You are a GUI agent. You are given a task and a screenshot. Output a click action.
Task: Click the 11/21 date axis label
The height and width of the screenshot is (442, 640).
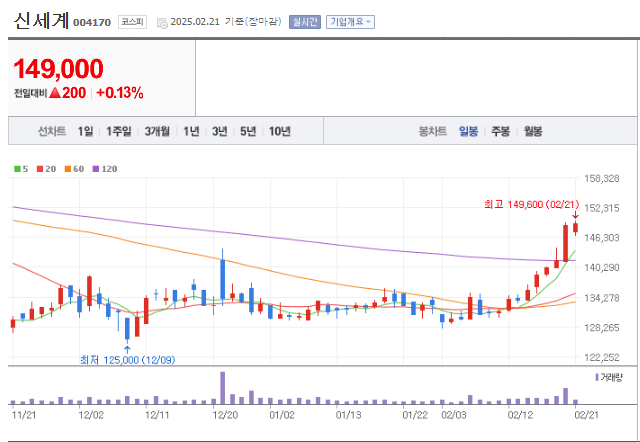click(24, 415)
